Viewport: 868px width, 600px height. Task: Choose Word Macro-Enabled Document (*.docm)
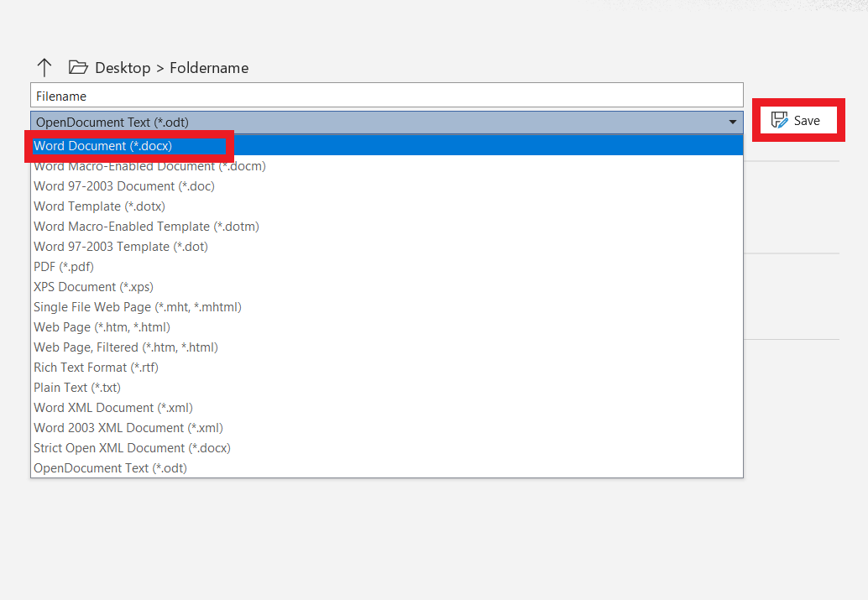pyautogui.click(x=149, y=165)
